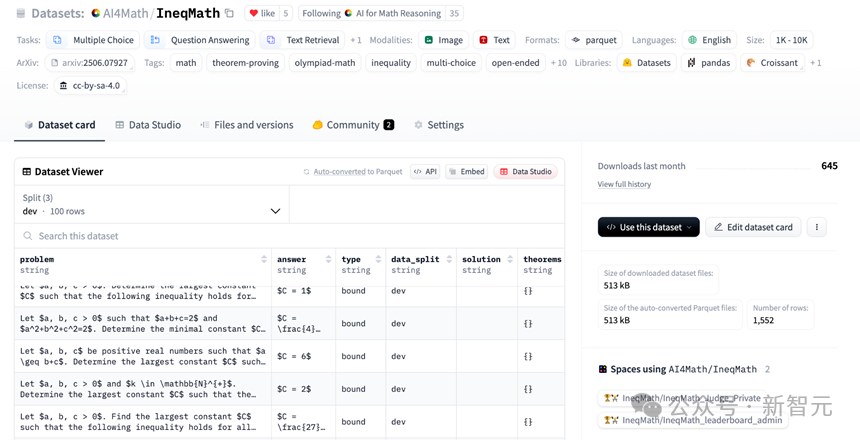
Task: Click View full history link
Action: tap(624, 184)
